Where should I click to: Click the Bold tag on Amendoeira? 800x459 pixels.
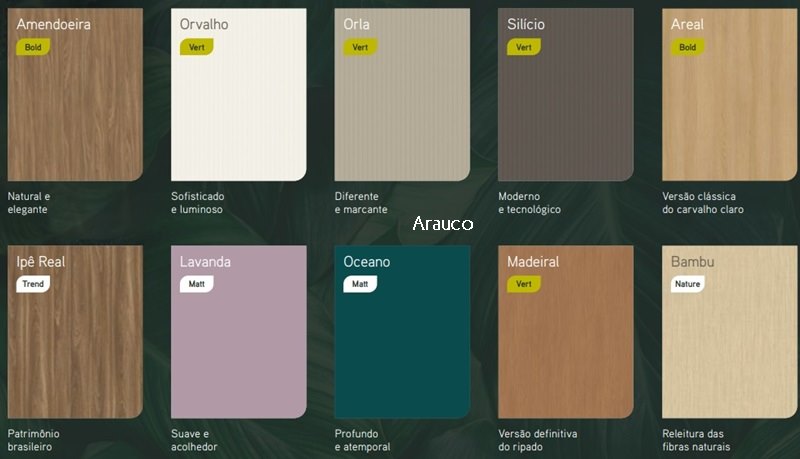[x=33, y=47]
